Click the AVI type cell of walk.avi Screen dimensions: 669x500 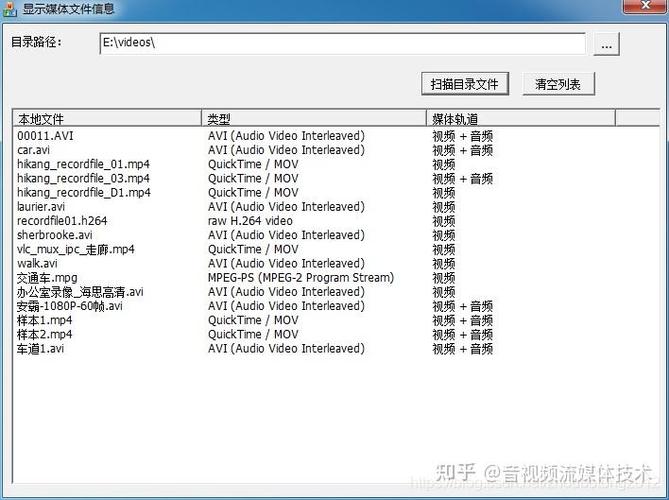click(286, 263)
